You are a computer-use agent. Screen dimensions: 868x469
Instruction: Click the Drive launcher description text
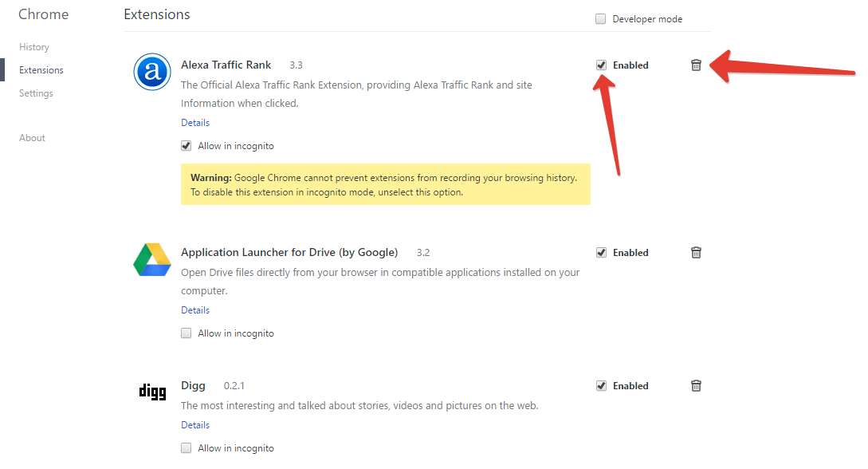380,282
